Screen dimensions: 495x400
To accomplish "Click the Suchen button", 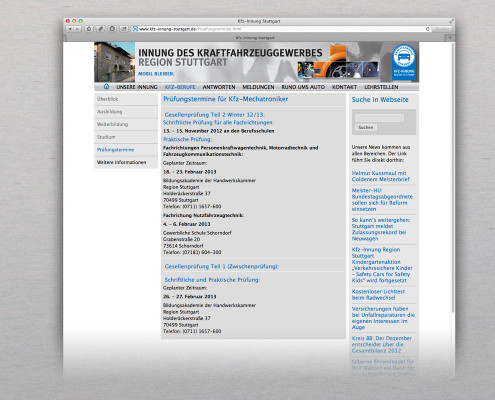I will point(366,127).
